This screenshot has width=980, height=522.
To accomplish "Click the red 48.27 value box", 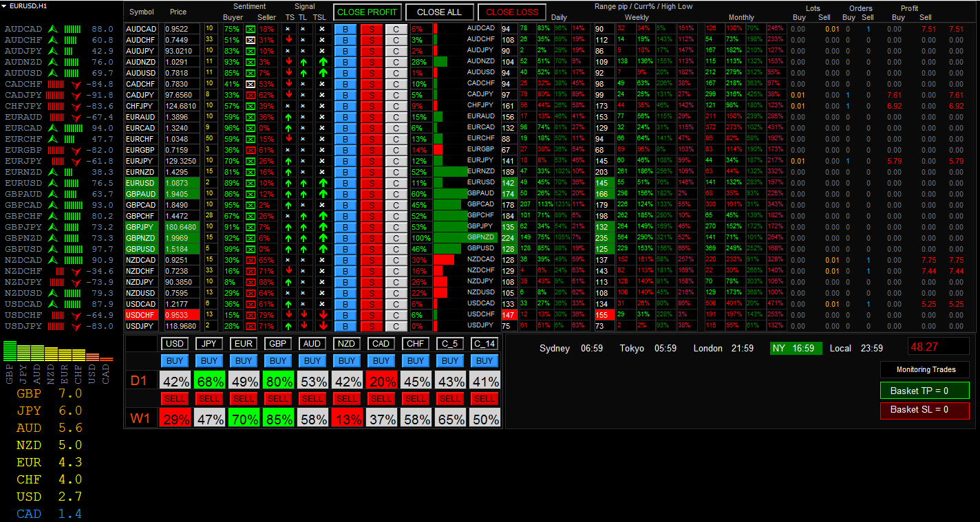I will point(939,347).
